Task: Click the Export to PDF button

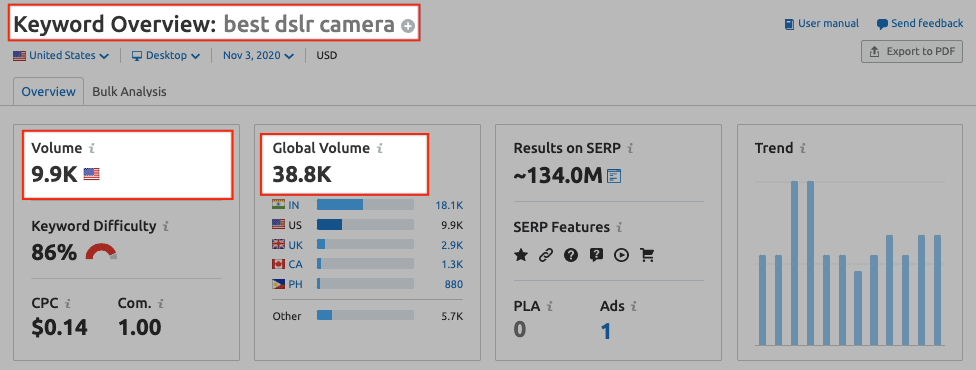Action: pos(912,52)
